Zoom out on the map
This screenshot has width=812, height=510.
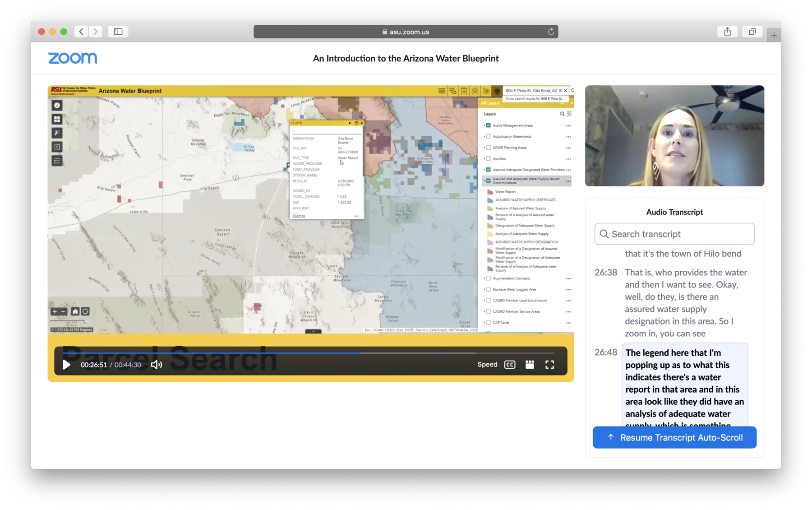tap(63, 311)
